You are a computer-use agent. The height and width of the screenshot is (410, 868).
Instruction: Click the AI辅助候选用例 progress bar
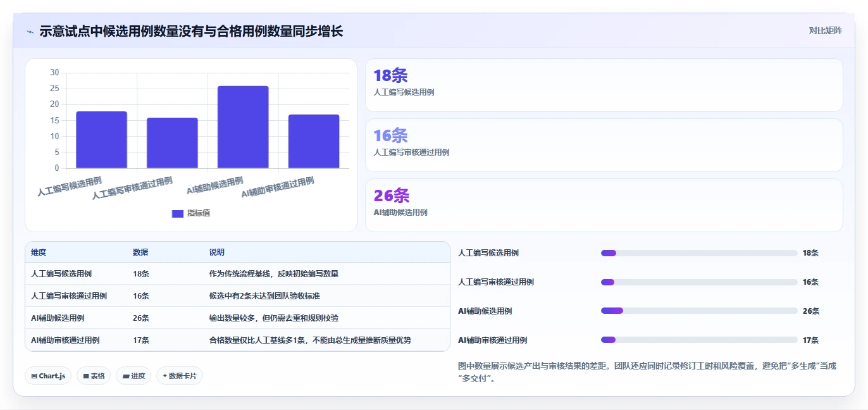pyautogui.click(x=699, y=311)
